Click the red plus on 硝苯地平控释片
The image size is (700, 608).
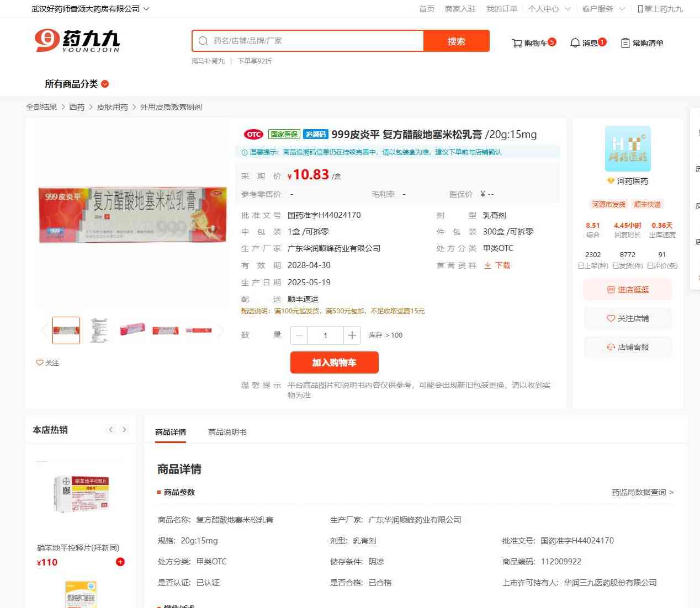click(x=120, y=562)
